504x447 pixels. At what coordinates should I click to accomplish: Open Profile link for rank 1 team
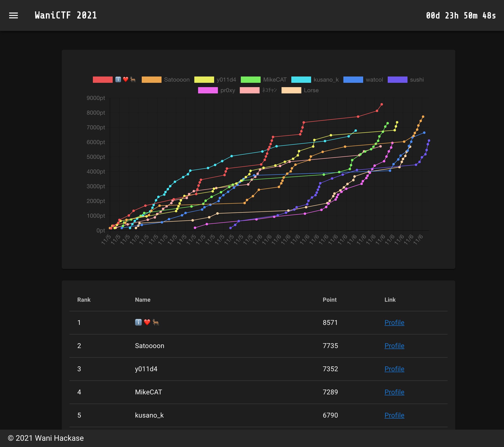394,323
